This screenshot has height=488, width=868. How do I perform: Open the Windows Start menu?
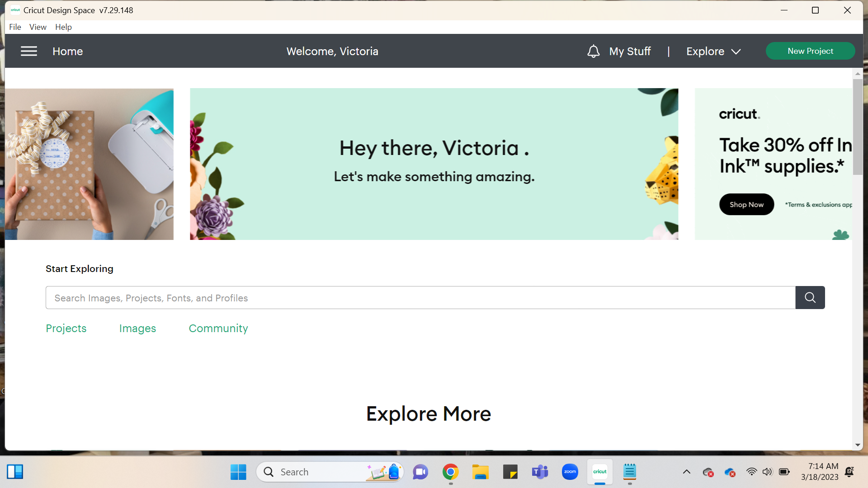click(238, 471)
